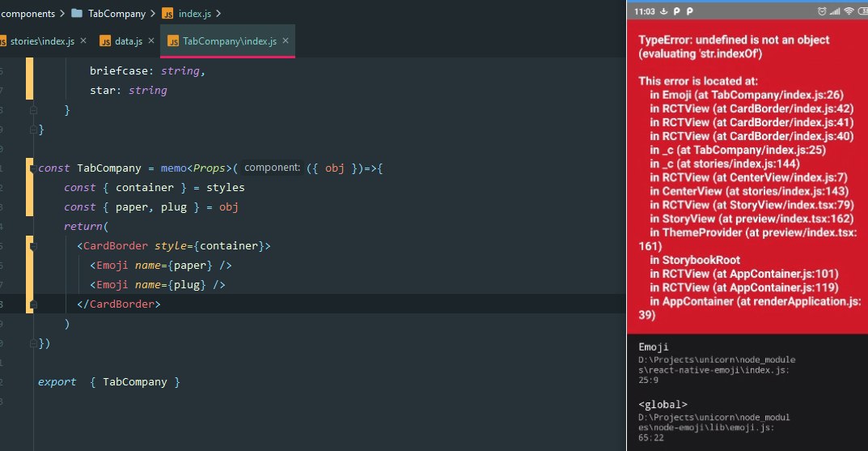Screen dimensions: 868x451
Task: Click 'in StoryView (at preview/index.tsx:162)' line
Action: click(x=752, y=219)
